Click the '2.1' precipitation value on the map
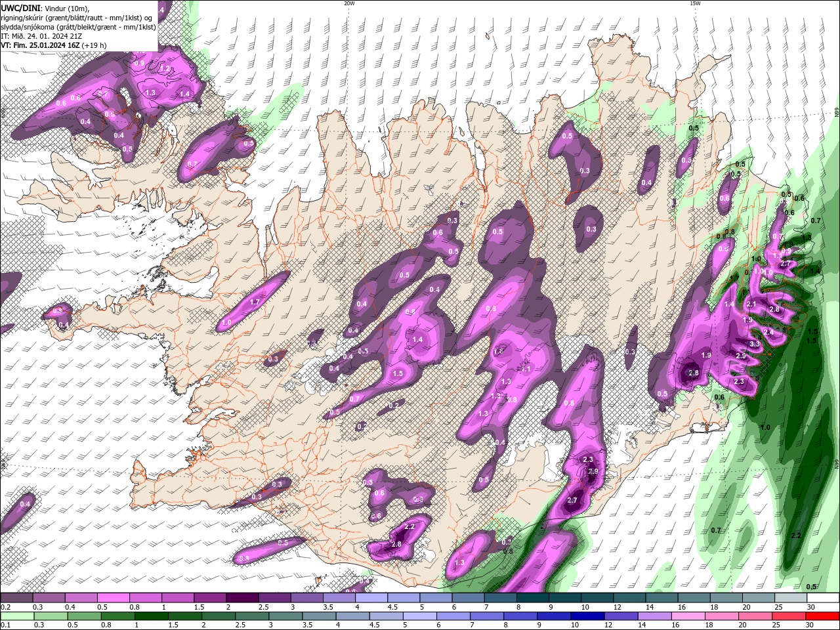840x630 pixels. pyautogui.click(x=752, y=304)
